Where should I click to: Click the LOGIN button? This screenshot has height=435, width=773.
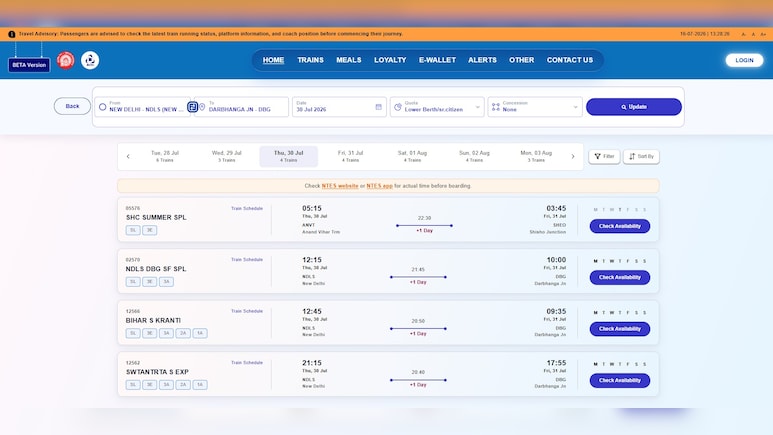coord(744,60)
